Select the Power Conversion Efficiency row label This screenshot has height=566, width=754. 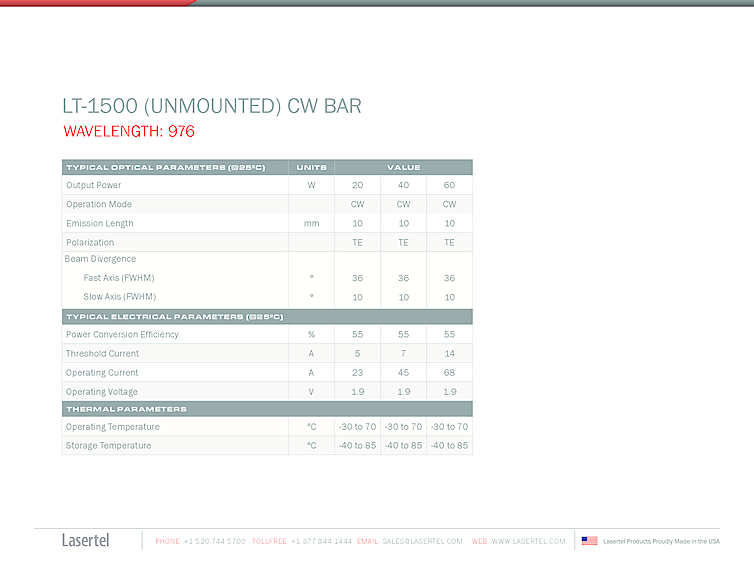122,334
